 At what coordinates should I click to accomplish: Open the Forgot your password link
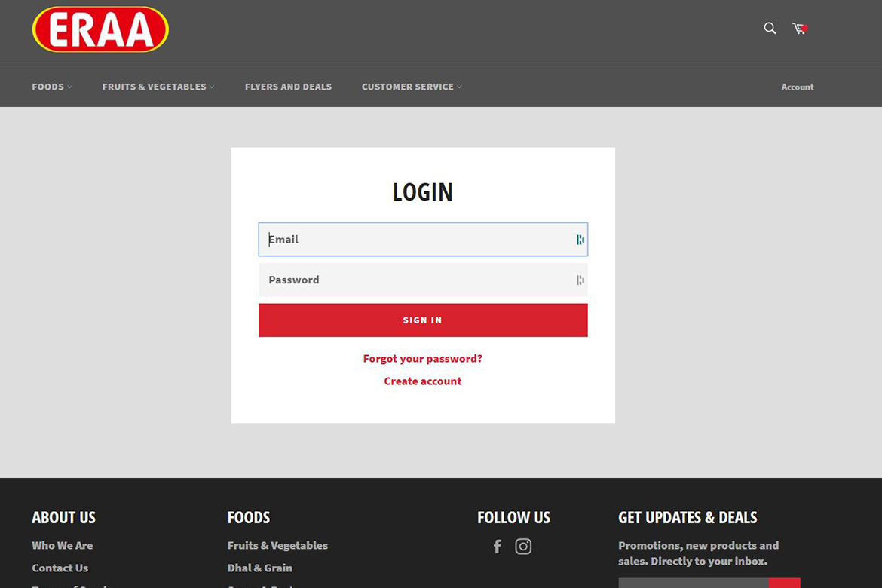[423, 358]
